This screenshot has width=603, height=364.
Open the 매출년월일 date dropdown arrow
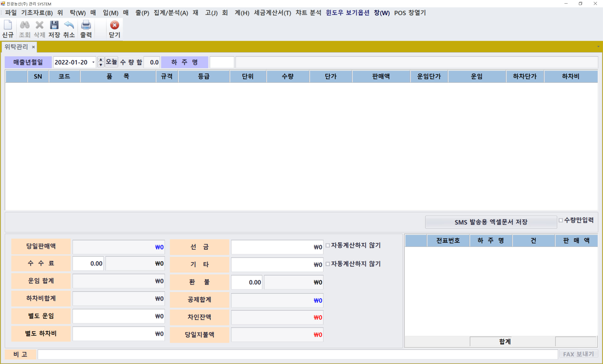[x=93, y=62]
